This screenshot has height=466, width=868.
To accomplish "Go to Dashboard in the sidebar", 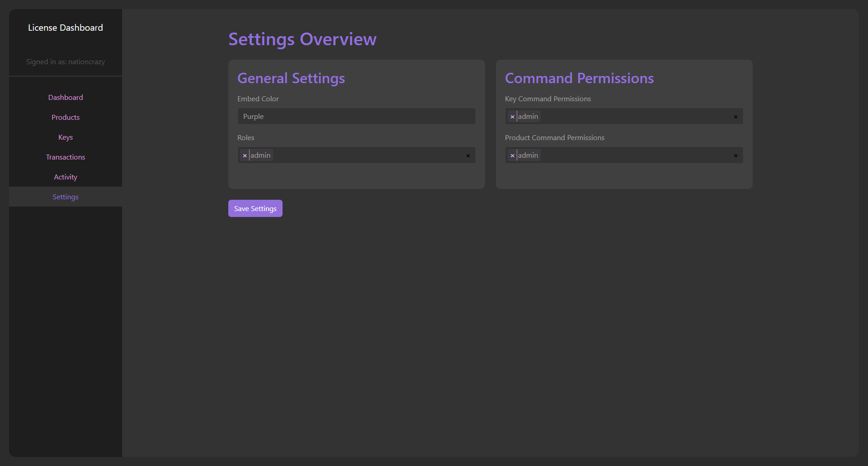I will click(x=66, y=98).
